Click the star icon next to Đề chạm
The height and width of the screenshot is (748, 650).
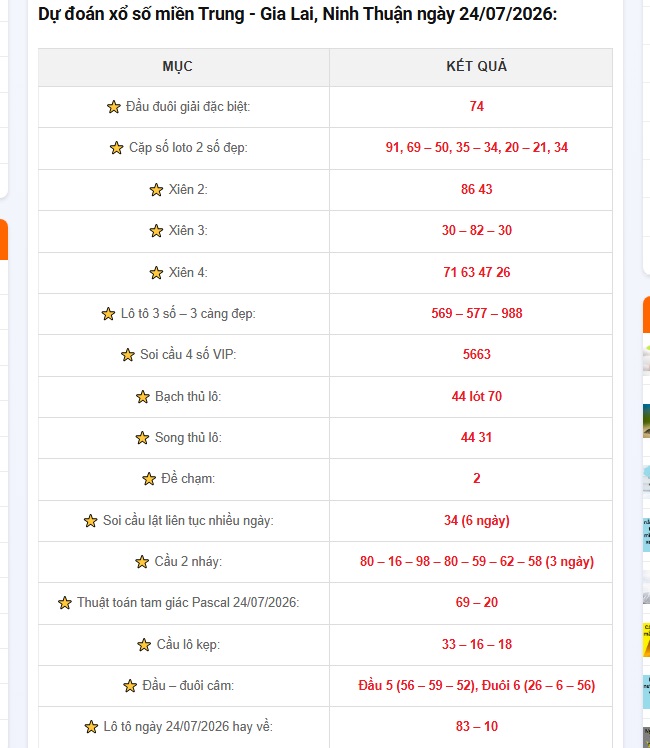[149, 479]
